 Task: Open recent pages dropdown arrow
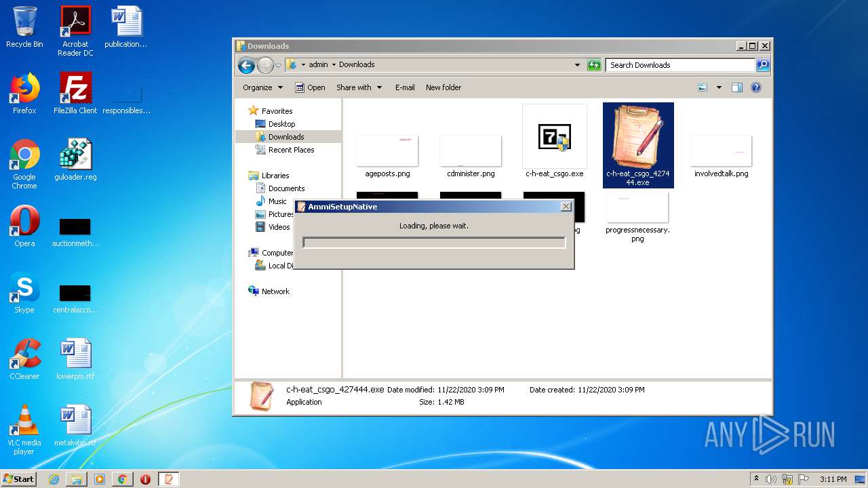(278, 66)
